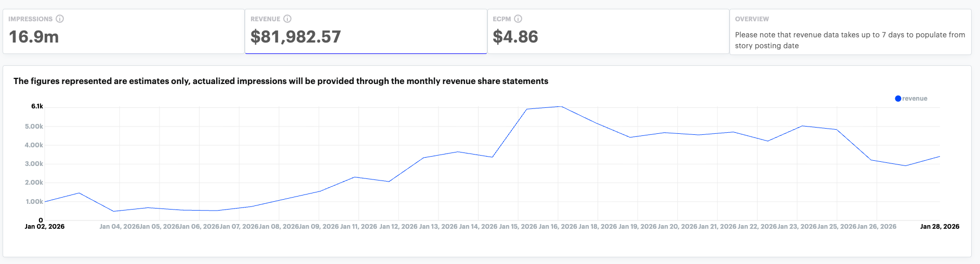
Task: Toggle the revenue series legend label
Action: 915,99
